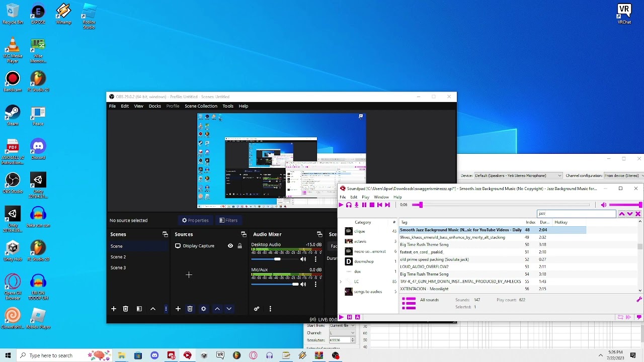Skip to next sound in Soundpad

387,205
